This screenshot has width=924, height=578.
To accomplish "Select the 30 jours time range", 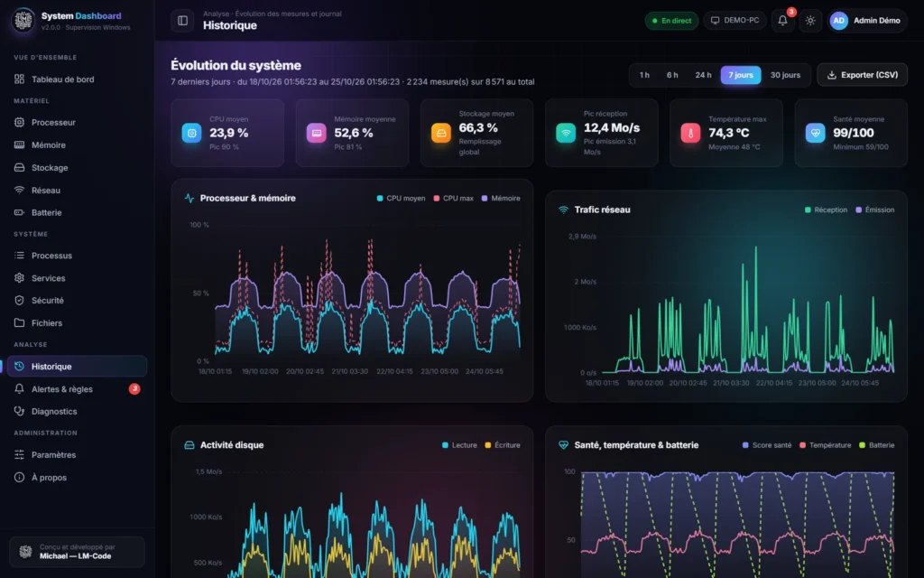I will [x=786, y=75].
